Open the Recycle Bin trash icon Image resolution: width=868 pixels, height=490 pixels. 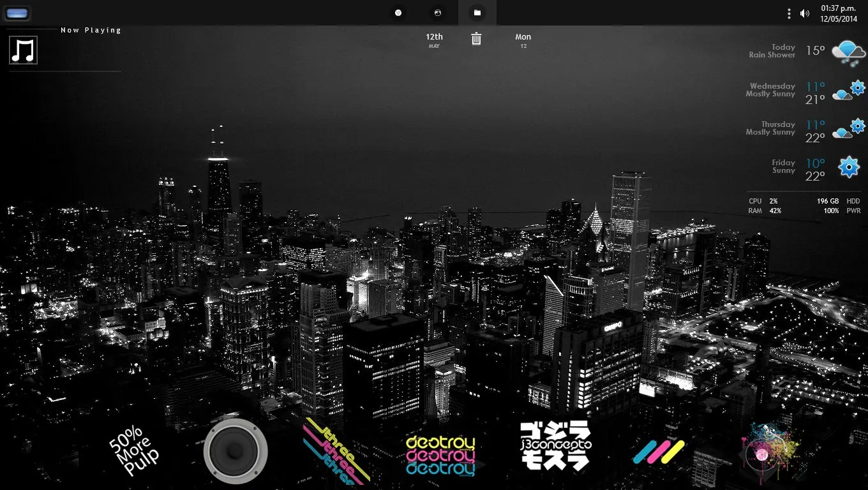(476, 39)
